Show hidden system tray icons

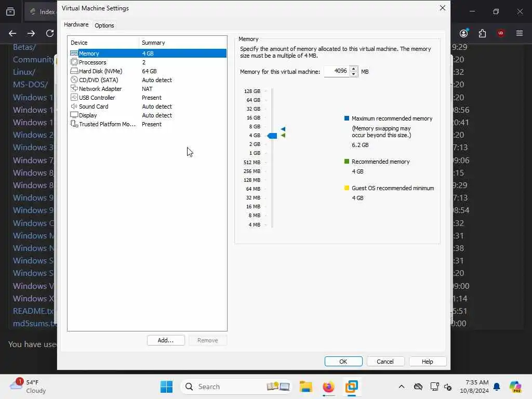(402, 387)
